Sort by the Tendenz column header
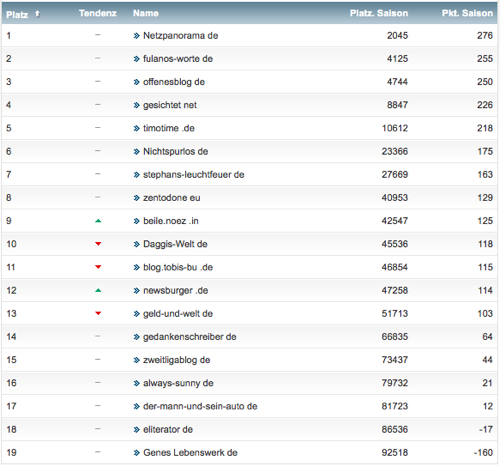This screenshot has width=500, height=467. coord(98,13)
